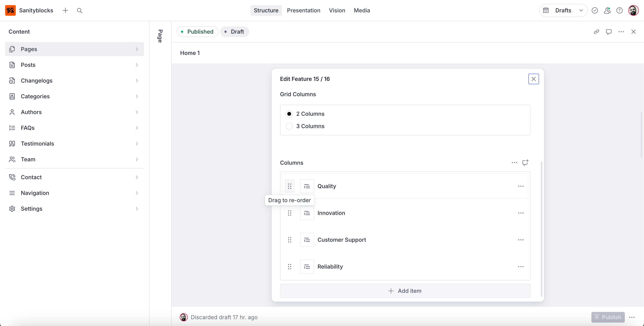Switch to the Presentation tab
Image resolution: width=644 pixels, height=326 pixels.
pyautogui.click(x=303, y=10)
